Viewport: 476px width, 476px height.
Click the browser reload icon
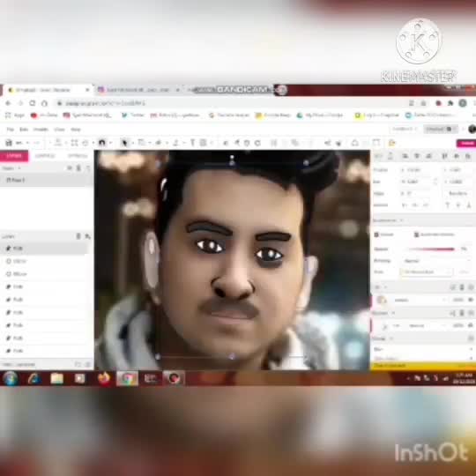33,103
